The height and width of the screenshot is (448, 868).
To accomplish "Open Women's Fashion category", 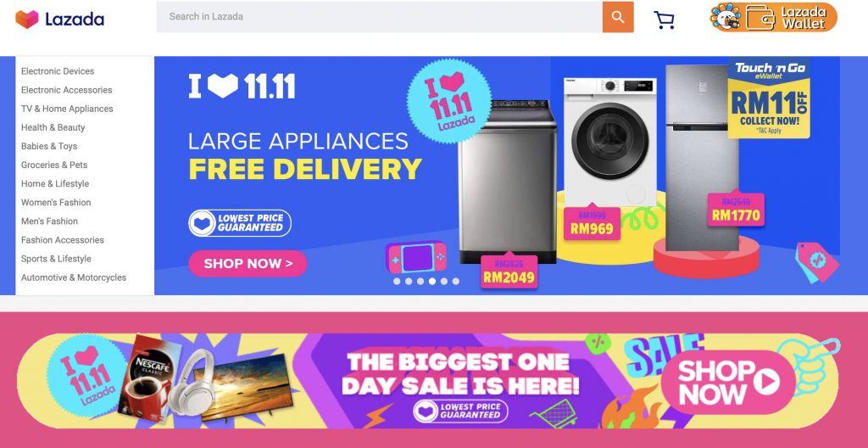I will pyautogui.click(x=56, y=203).
